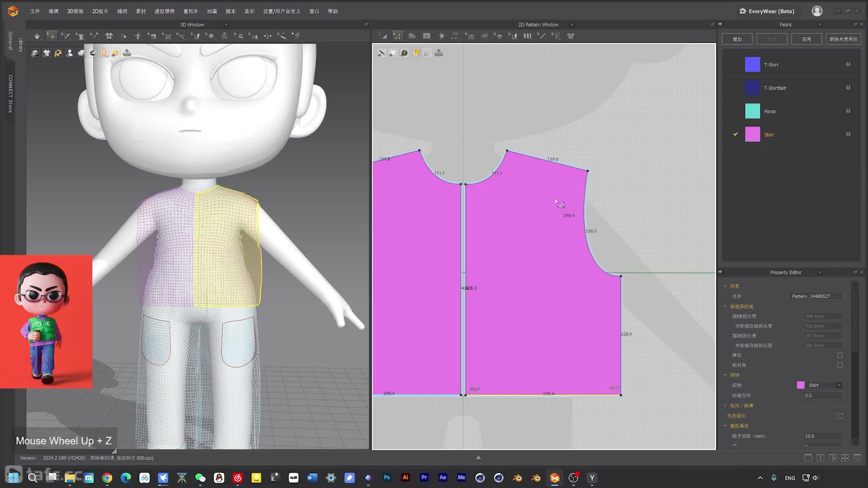Viewport: 868px width, 488px height.
Task: Click the 应用 button in the Fabric panel
Action: point(807,39)
